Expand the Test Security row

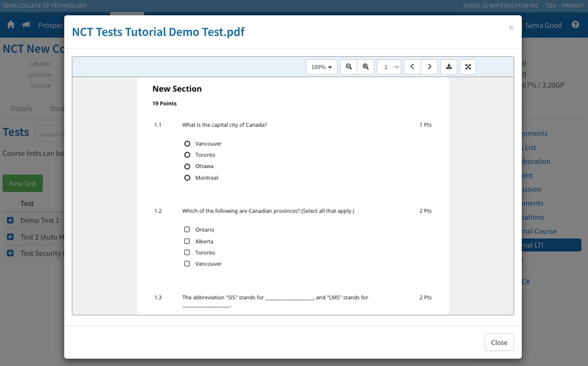coord(10,253)
